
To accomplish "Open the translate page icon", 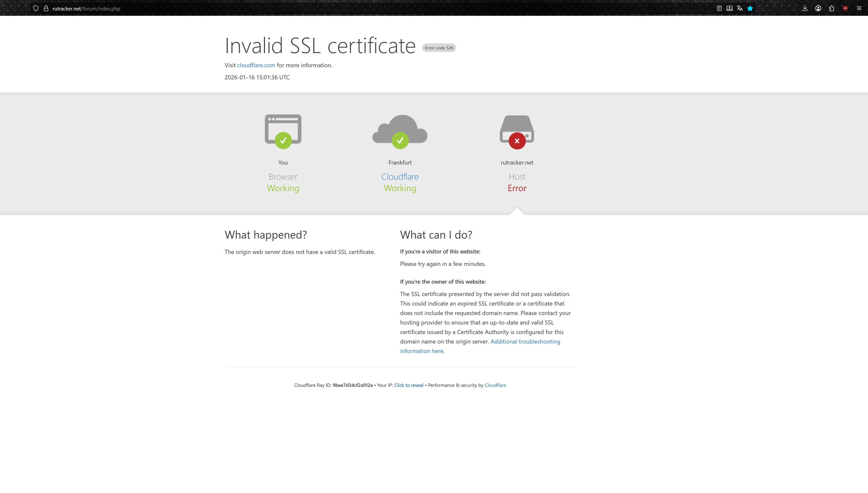I will 740,9.
